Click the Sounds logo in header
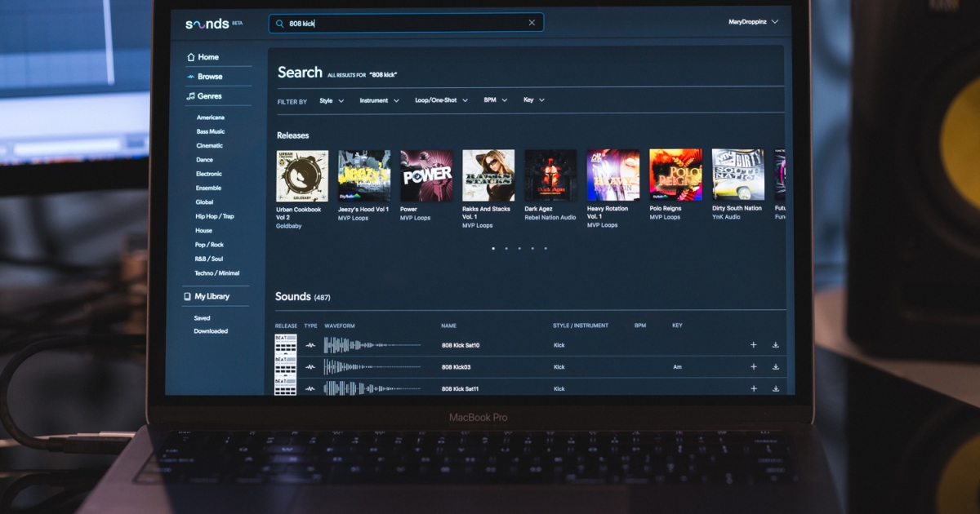Viewport: 980px width, 514px height. 207,24
